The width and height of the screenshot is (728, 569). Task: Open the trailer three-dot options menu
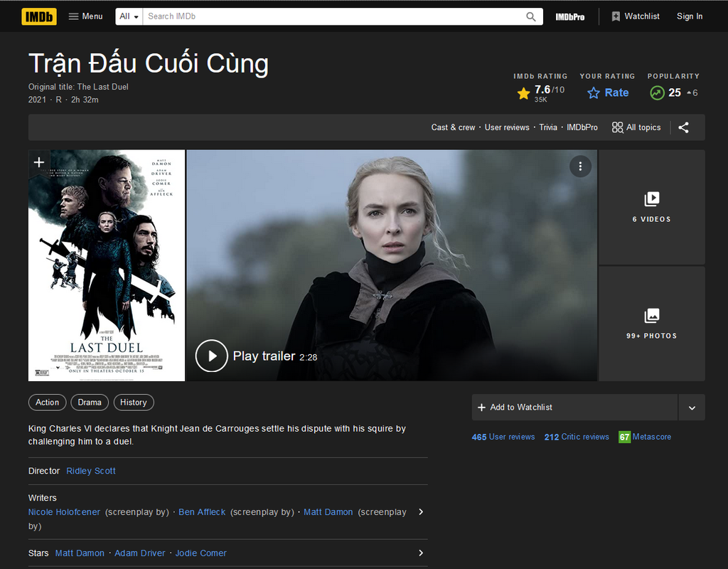click(x=580, y=166)
